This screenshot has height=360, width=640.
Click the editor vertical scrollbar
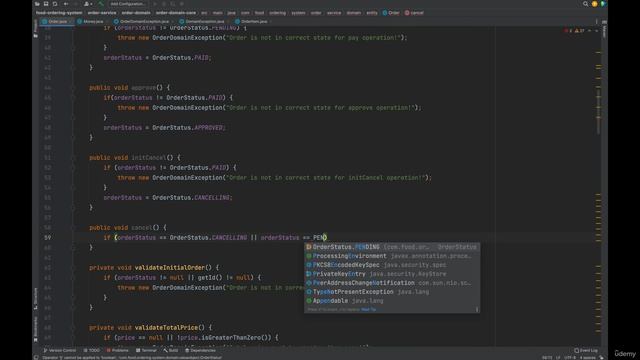tap(599, 110)
